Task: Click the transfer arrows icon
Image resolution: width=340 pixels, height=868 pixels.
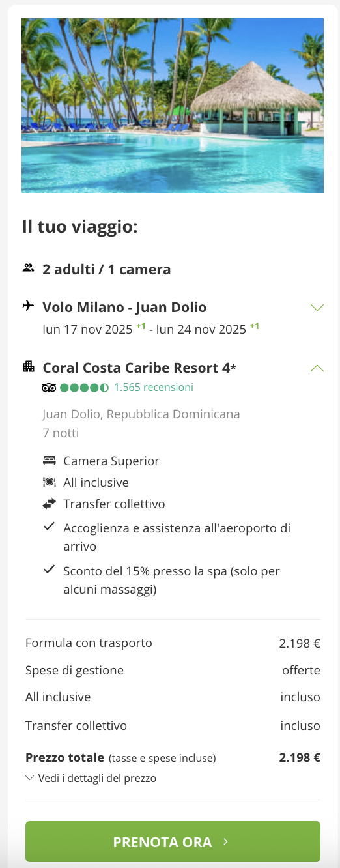Action: (50, 504)
